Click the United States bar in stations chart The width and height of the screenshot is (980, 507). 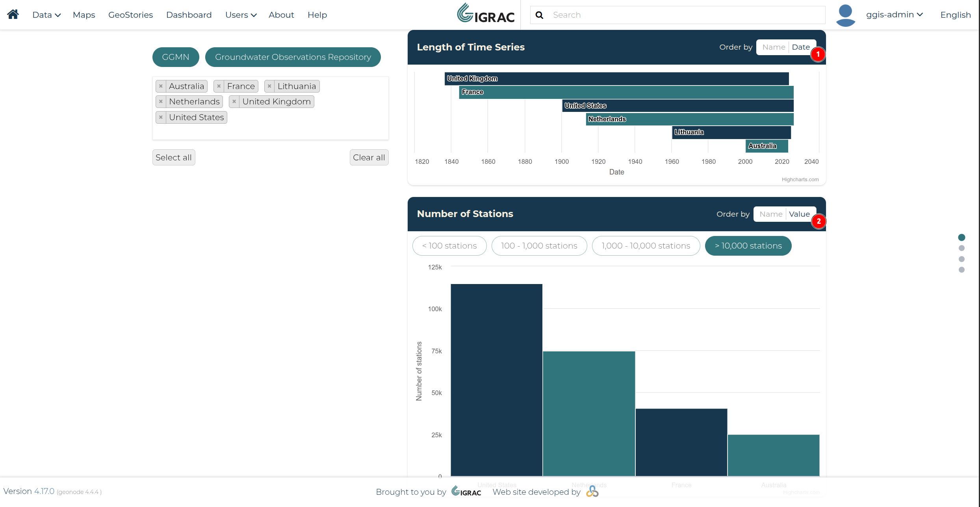(x=496, y=380)
